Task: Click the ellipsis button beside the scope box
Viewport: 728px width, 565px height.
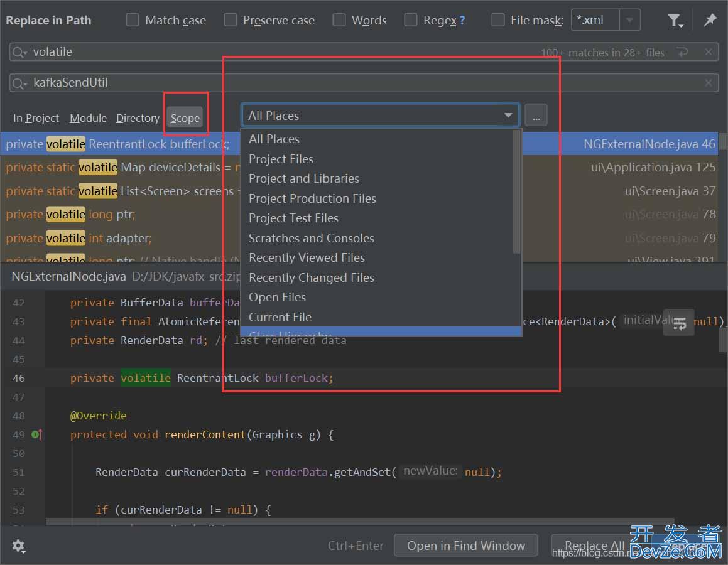Action: tap(536, 115)
